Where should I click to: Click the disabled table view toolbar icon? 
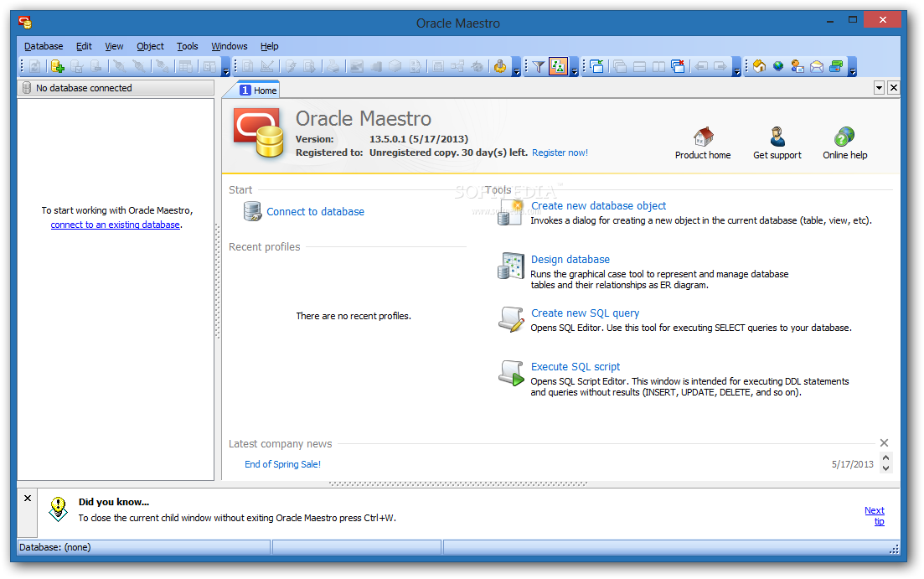pyautogui.click(x=186, y=67)
